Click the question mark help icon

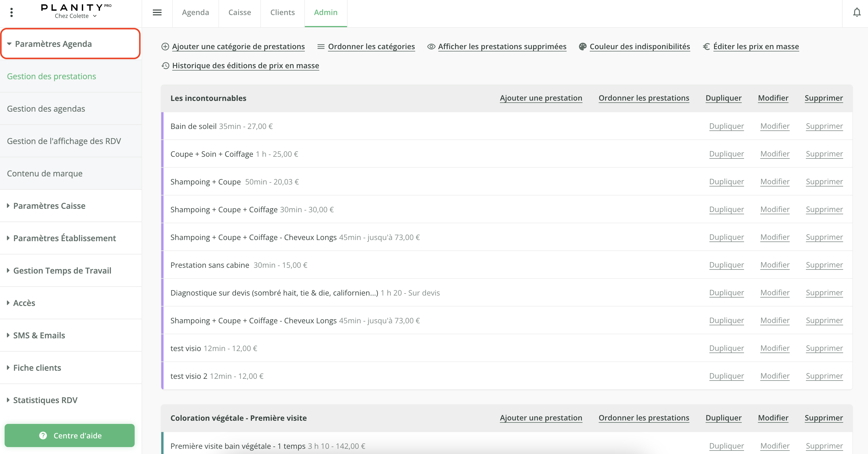click(x=43, y=435)
